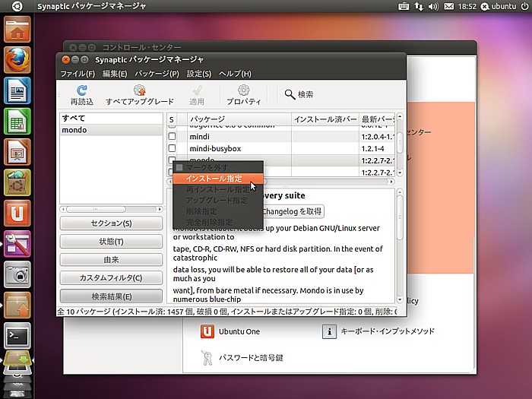The height and width of the screenshot is (399, 532).
Task: Open Settings (設定) menu
Action: (199, 74)
